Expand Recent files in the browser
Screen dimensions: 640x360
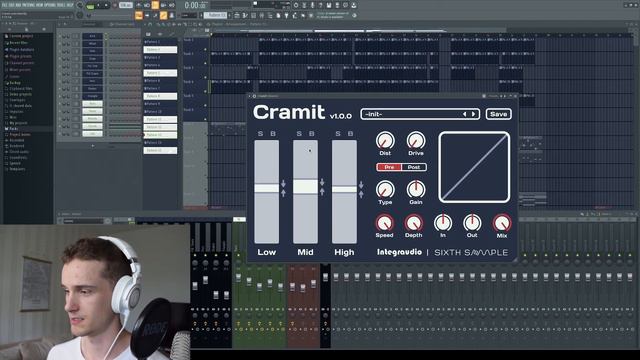(x=18, y=43)
